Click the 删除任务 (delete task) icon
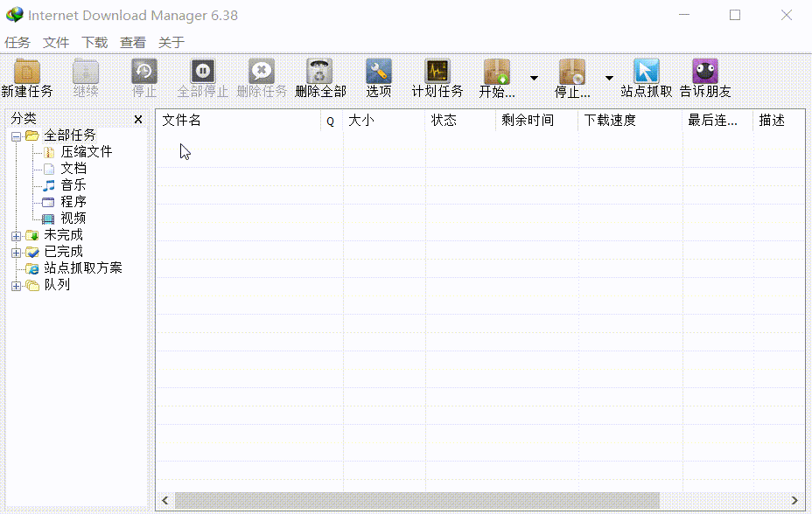The width and height of the screenshot is (812, 514). [x=262, y=72]
